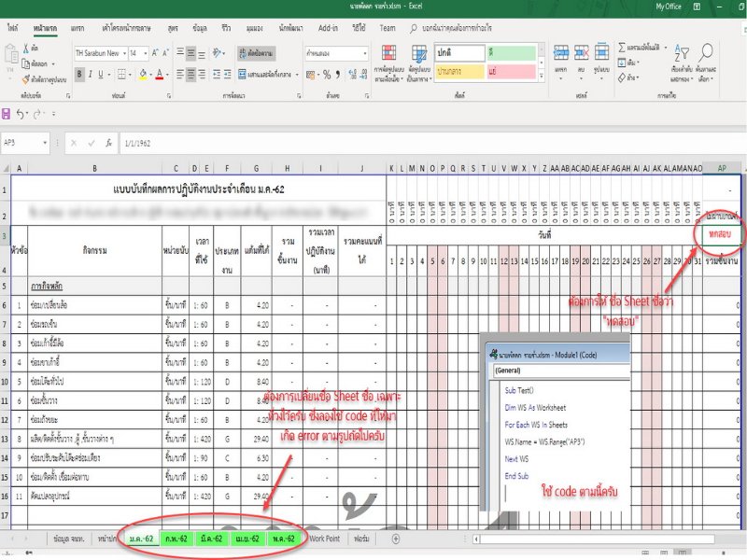Expand the font size 14 dropdown
This screenshot has width=747, height=560.
(147, 53)
